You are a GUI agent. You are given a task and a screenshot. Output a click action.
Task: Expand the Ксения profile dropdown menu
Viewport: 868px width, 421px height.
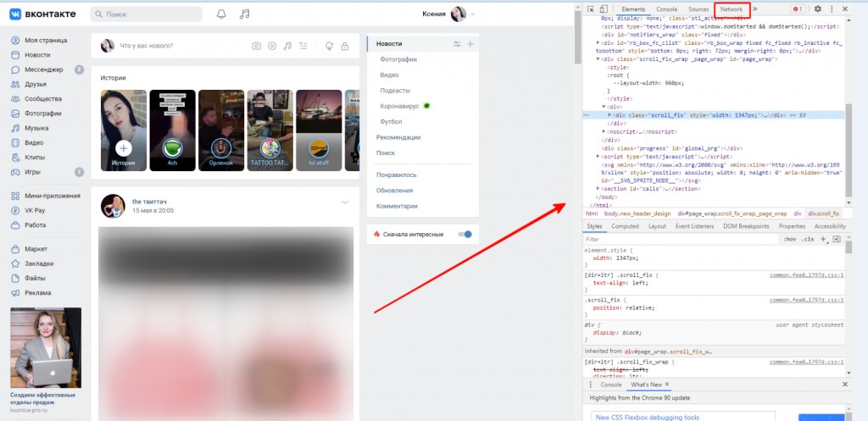pos(471,14)
